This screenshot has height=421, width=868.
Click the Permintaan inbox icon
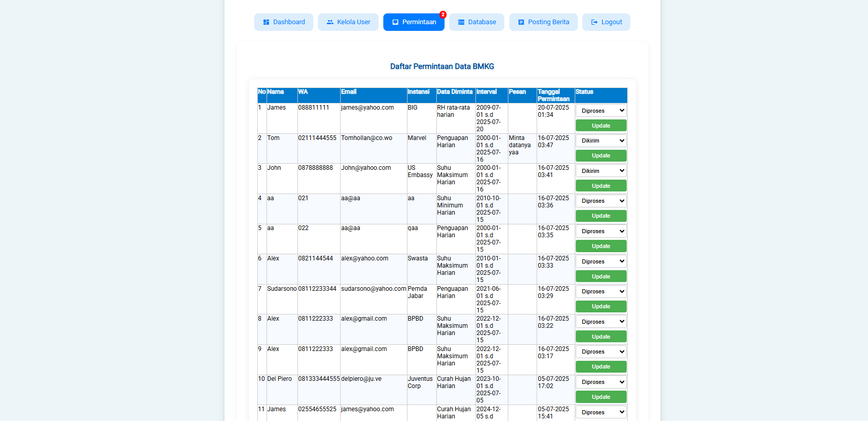(x=395, y=22)
